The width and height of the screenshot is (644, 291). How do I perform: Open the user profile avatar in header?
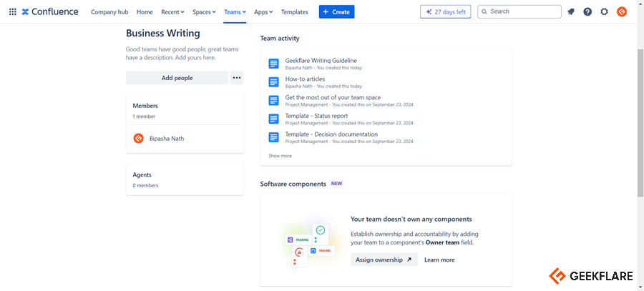pyautogui.click(x=622, y=12)
